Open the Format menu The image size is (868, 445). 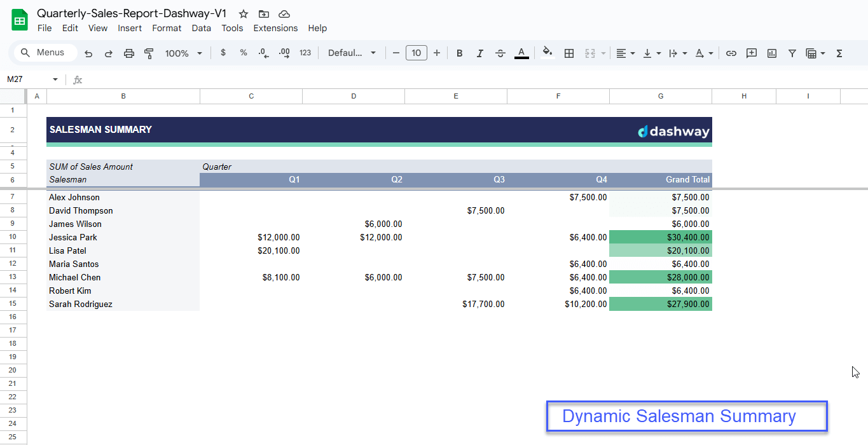pyautogui.click(x=167, y=28)
